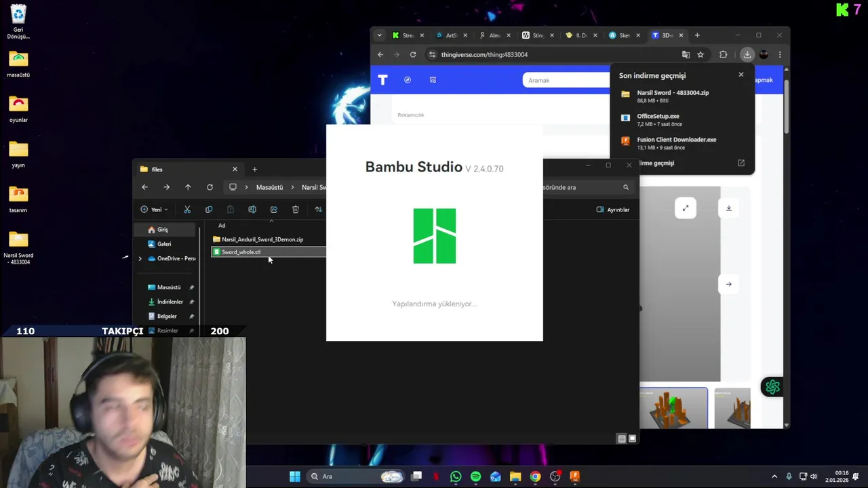This screenshot has width=868, height=488.
Task: Open Chrome profile avatar
Action: tap(764, 54)
